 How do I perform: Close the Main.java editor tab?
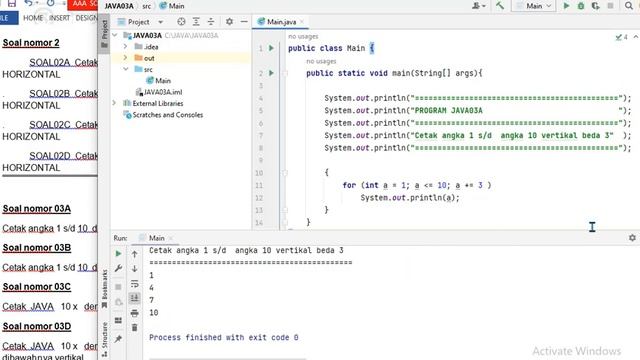(302, 22)
